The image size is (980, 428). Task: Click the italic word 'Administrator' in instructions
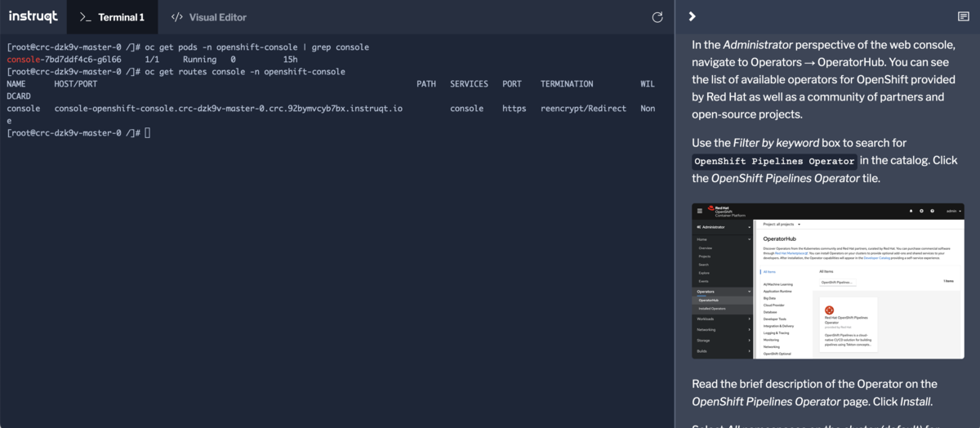pyautogui.click(x=757, y=44)
